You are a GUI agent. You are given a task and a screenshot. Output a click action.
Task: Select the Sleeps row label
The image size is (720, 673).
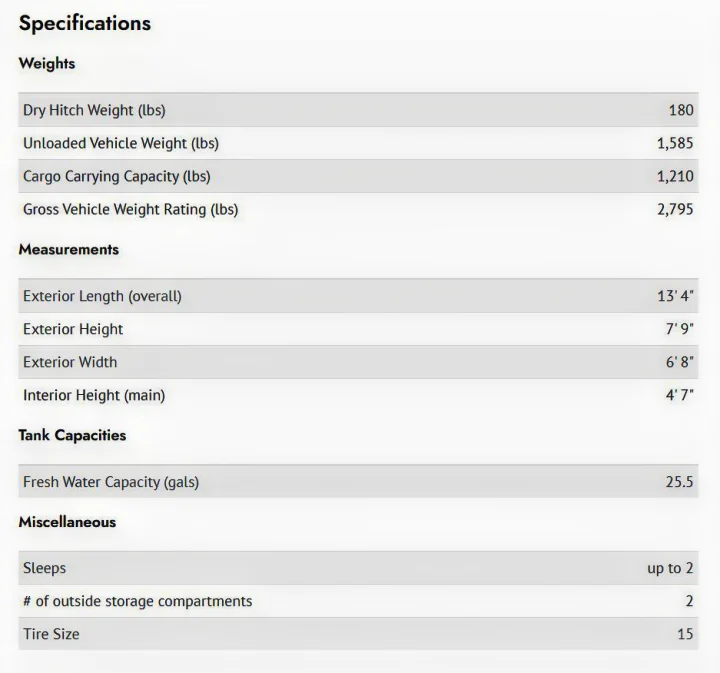click(x=45, y=568)
